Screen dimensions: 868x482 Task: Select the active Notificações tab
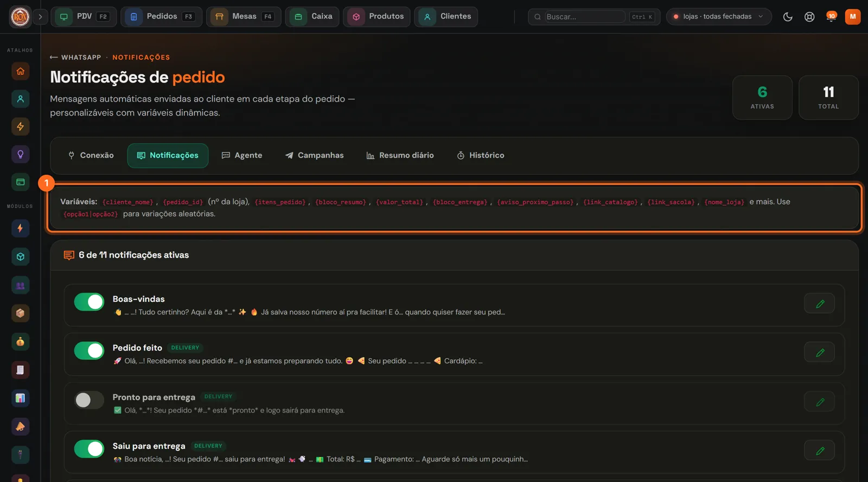click(168, 156)
